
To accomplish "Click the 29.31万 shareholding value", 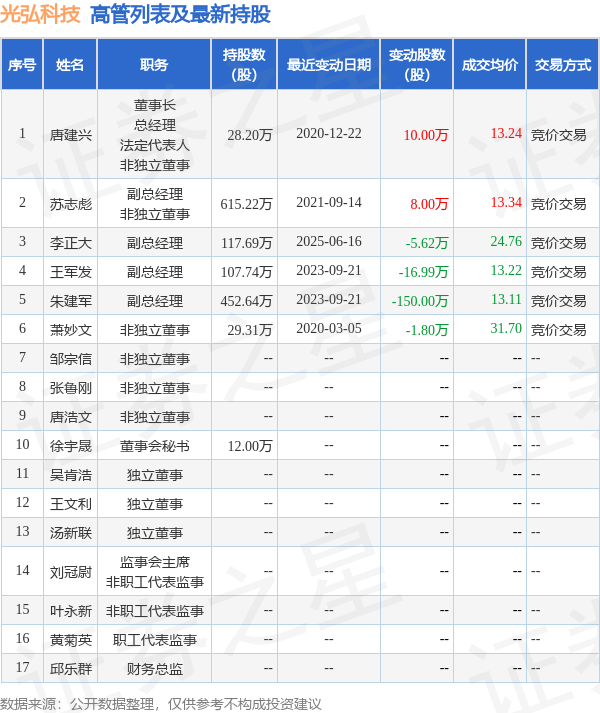I will [250, 330].
